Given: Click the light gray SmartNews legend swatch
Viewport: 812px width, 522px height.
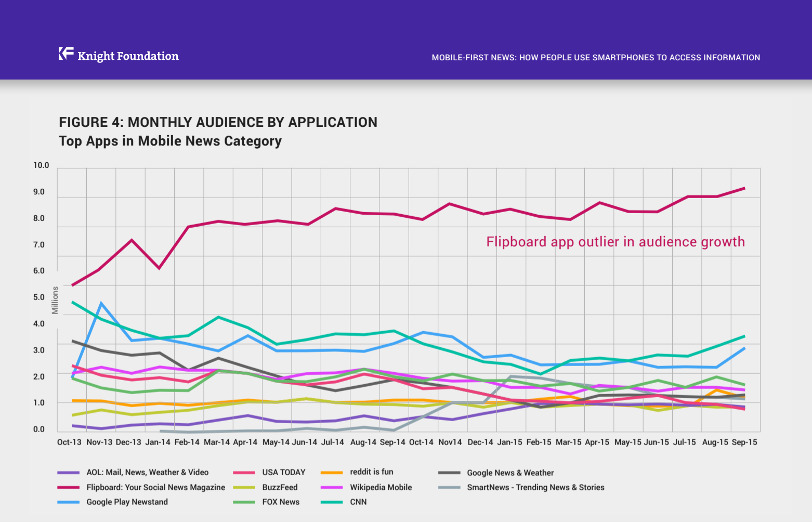Looking at the screenshot, I should click(x=449, y=487).
